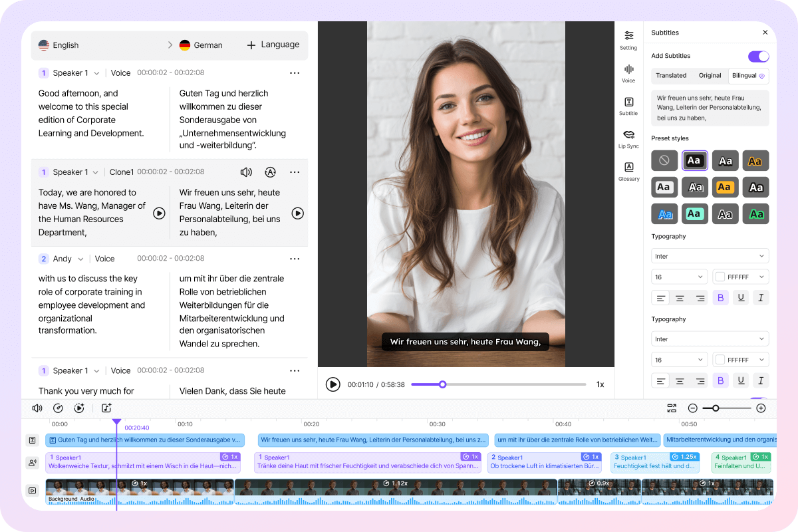Click the video track icon in the timeline
The height and width of the screenshot is (532, 798).
click(x=33, y=490)
